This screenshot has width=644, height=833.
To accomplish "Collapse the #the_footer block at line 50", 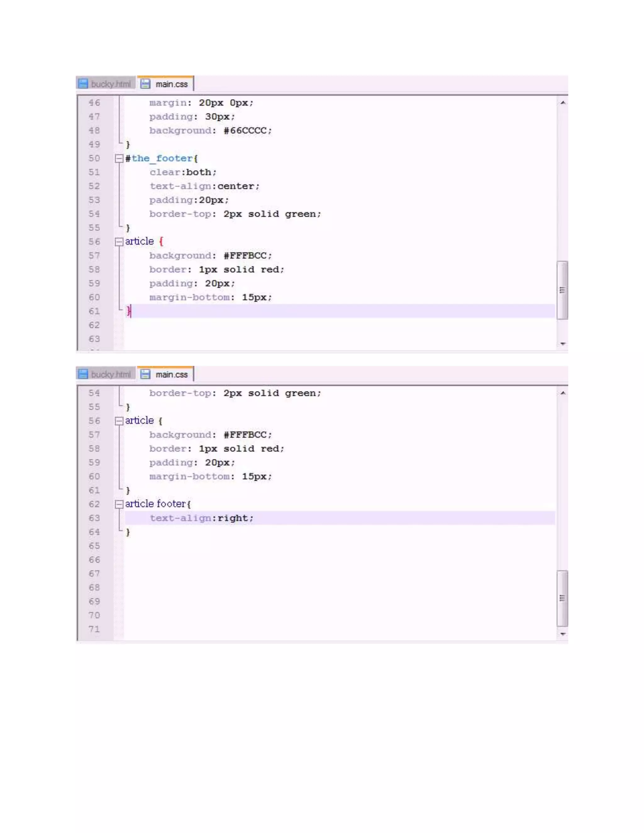I will (119, 159).
